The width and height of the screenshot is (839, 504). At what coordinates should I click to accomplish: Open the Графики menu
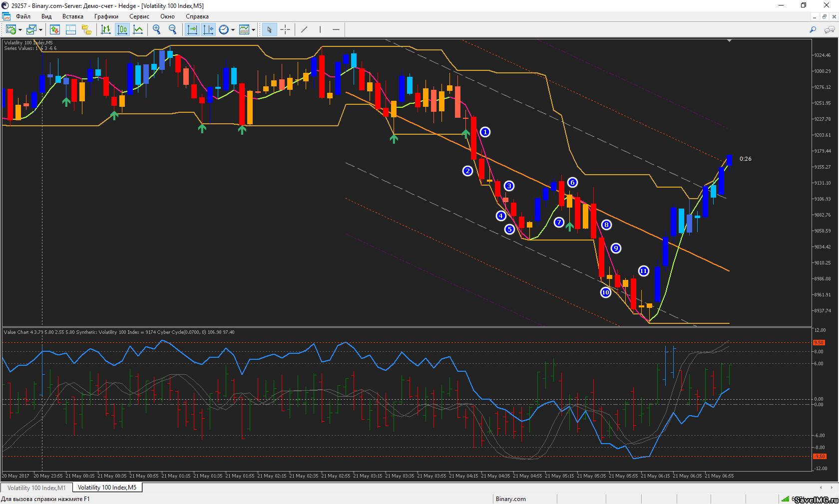106,16
